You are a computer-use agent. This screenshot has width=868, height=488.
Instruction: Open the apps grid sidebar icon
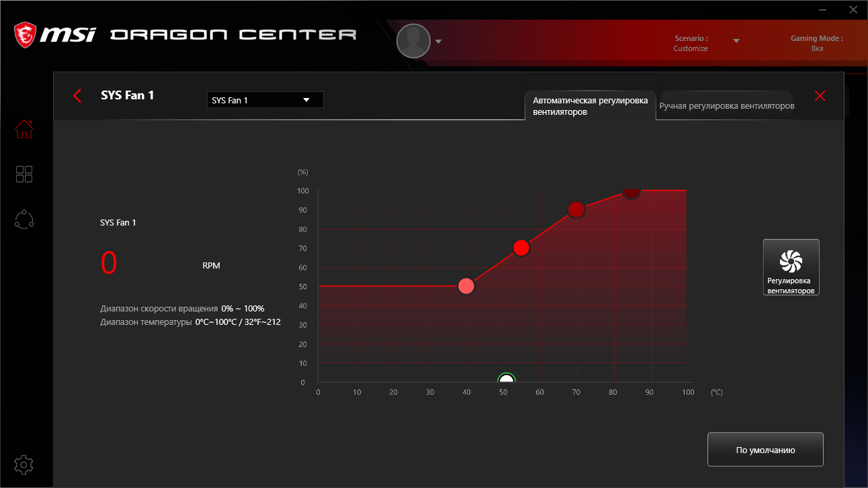point(24,175)
